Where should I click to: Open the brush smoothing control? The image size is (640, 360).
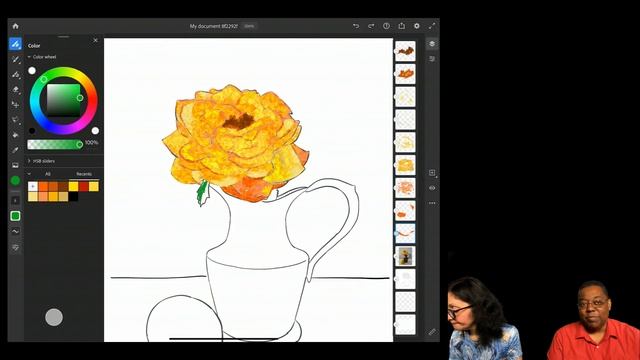click(16, 231)
